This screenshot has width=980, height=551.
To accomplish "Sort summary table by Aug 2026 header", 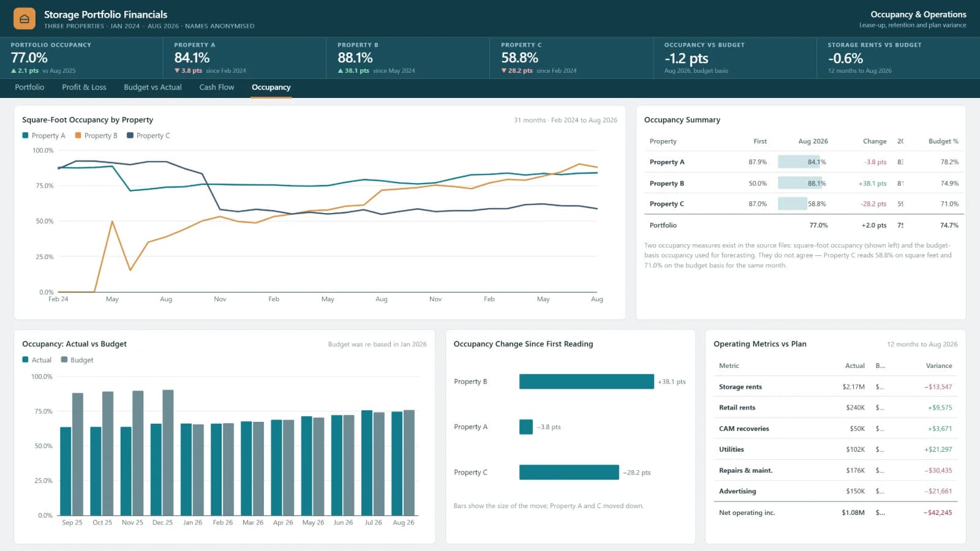I will (813, 141).
